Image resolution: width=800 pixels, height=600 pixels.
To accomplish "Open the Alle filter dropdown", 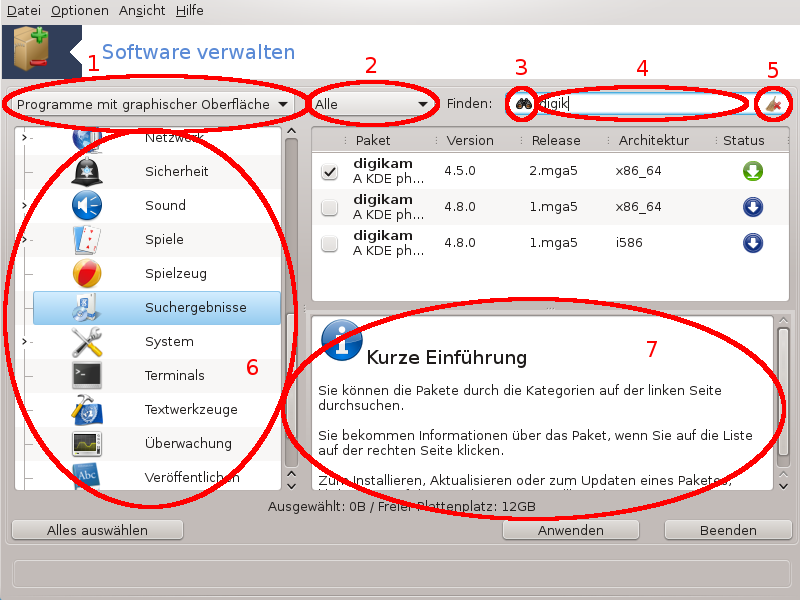I will (371, 105).
